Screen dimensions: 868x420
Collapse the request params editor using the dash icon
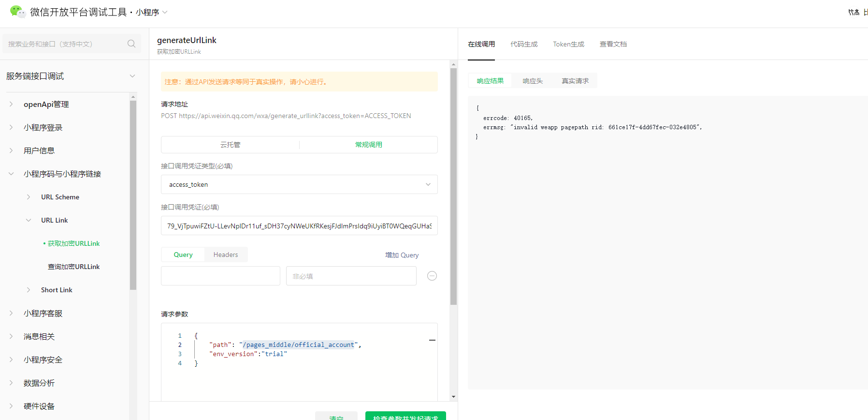click(432, 340)
